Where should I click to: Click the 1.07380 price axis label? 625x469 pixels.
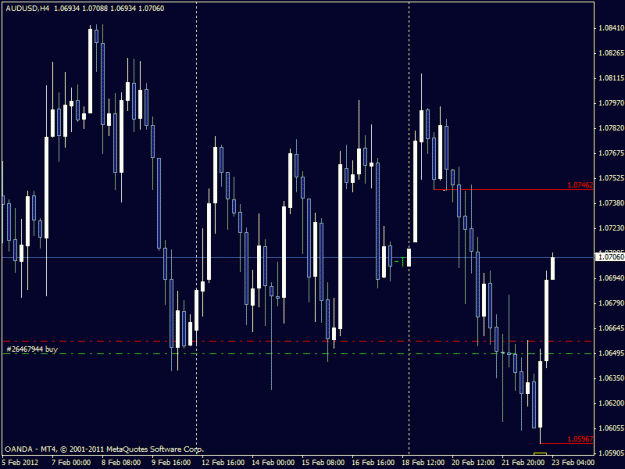click(611, 203)
